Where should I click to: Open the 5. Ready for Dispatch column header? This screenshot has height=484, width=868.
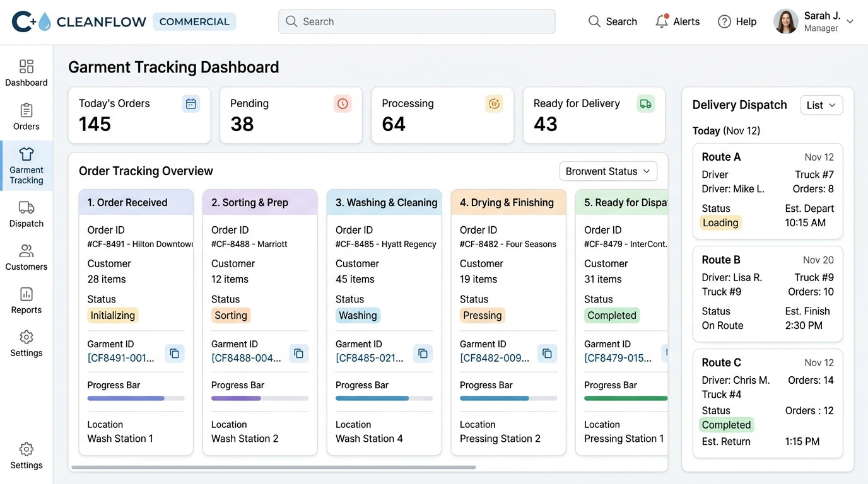pyautogui.click(x=621, y=202)
